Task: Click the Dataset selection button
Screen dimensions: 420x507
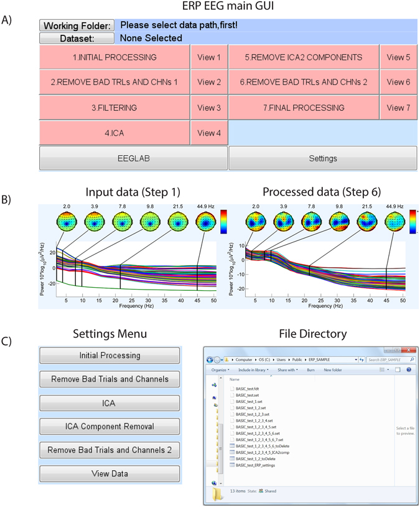Action: [x=77, y=38]
